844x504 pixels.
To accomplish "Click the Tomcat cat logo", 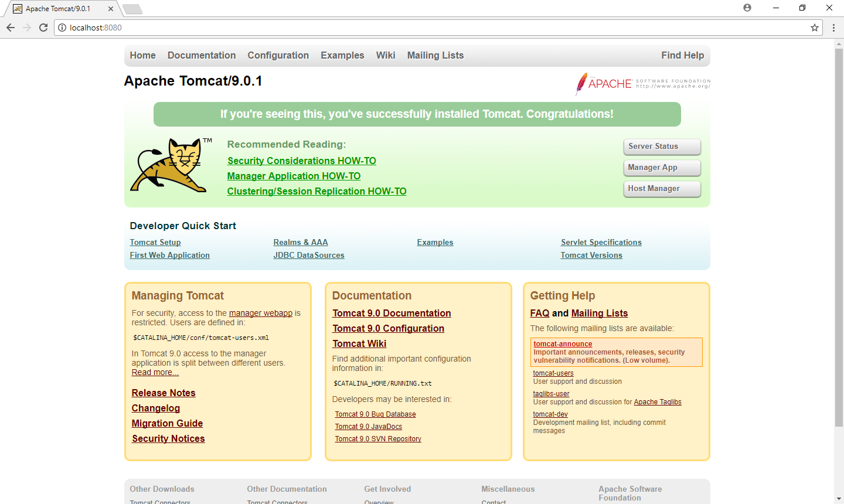I will coord(167,165).
